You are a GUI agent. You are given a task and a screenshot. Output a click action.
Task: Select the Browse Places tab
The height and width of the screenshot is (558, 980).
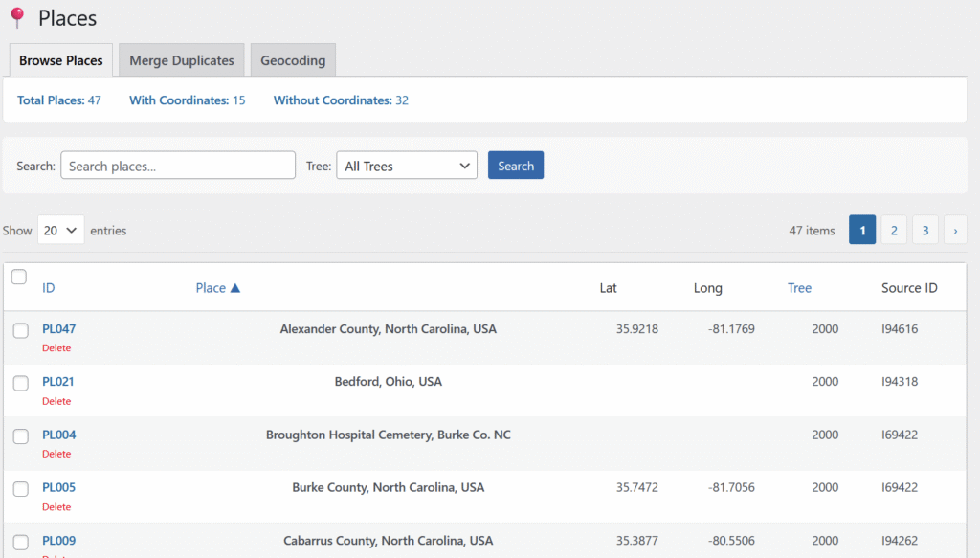61,60
